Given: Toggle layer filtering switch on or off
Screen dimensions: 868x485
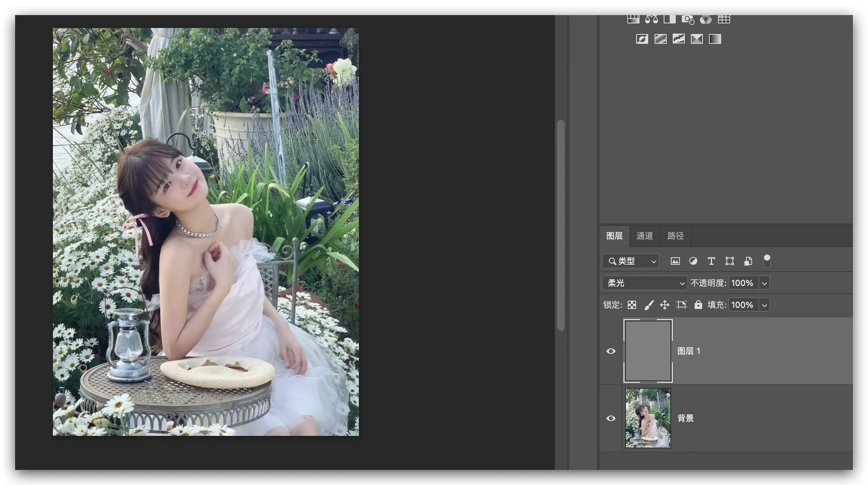Looking at the screenshot, I should coord(767,261).
